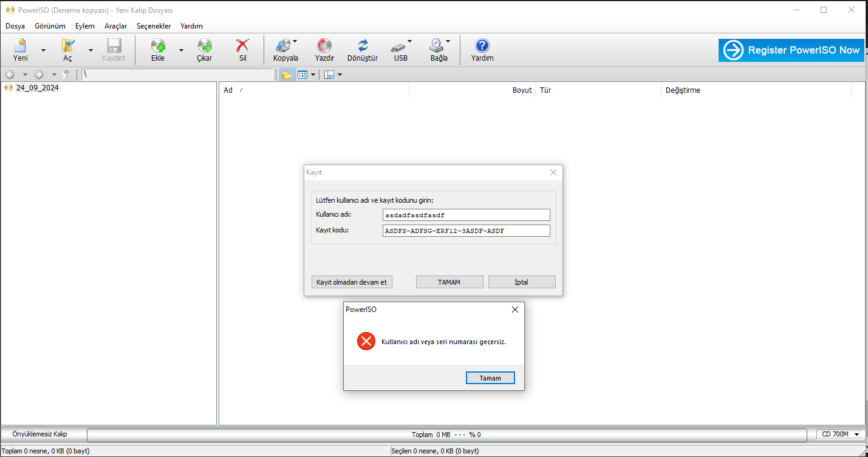Click the Seçilen 0 nesne status text

click(x=436, y=451)
